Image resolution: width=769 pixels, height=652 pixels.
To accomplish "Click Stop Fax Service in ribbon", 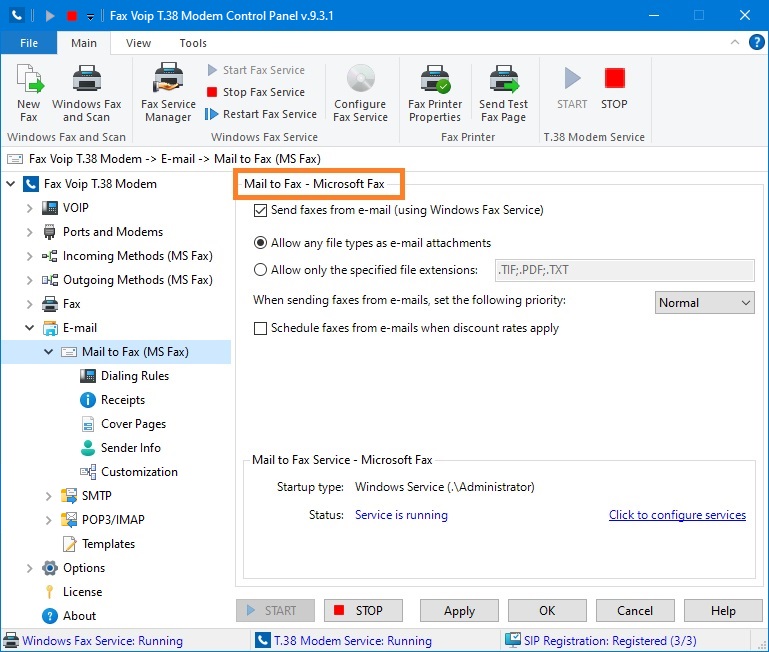I will coord(256,92).
